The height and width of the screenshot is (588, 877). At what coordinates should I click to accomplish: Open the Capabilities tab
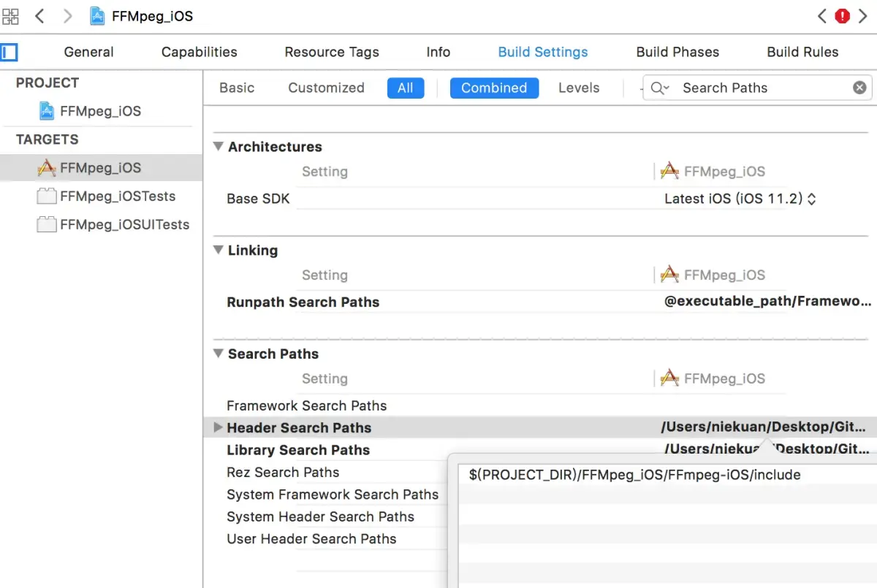200,52
